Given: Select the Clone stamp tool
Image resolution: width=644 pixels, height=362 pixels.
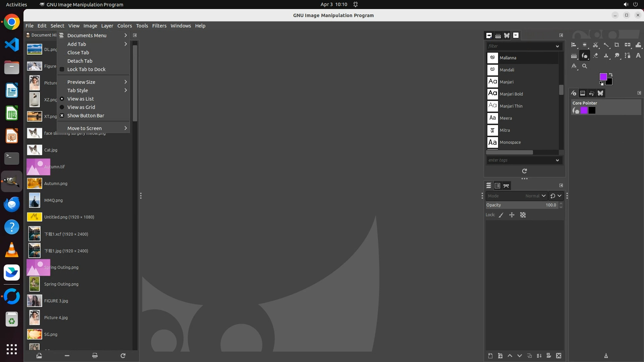Looking at the screenshot, I should point(606,56).
